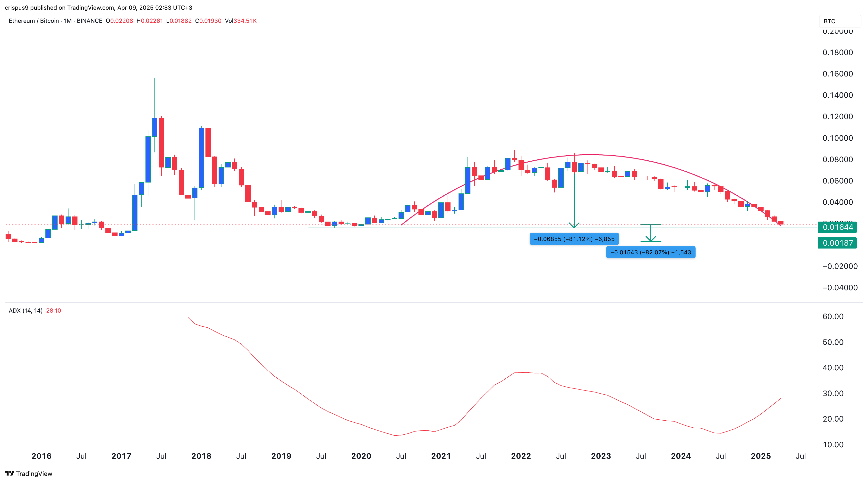Click the low value L0.01882
Screen dimensions: 868x482
coord(179,21)
